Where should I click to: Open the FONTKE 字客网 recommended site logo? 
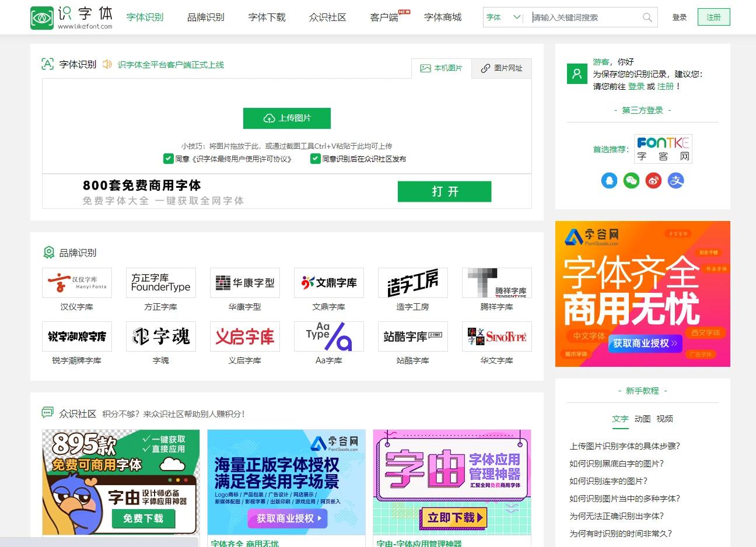pyautogui.click(x=663, y=148)
